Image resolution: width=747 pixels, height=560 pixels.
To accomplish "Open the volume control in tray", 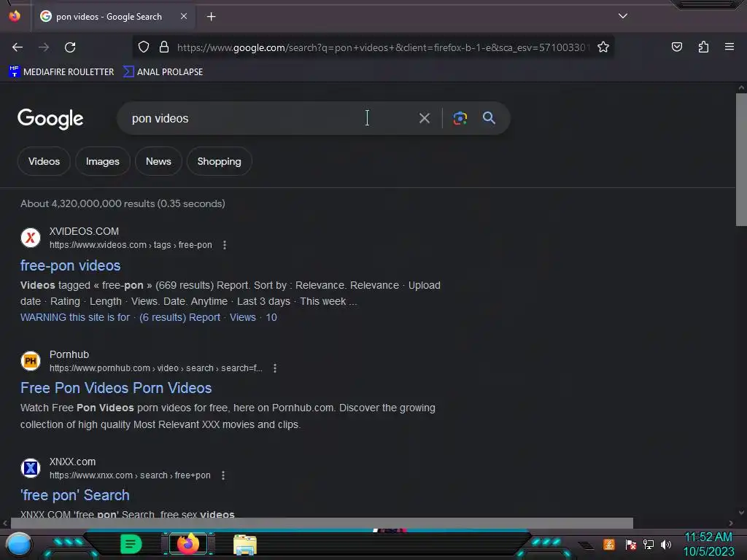I will click(666, 544).
